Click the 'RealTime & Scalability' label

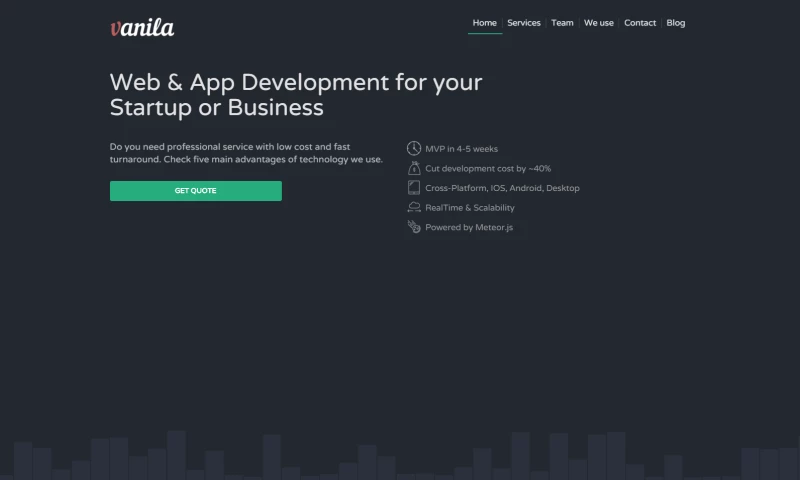470,208
